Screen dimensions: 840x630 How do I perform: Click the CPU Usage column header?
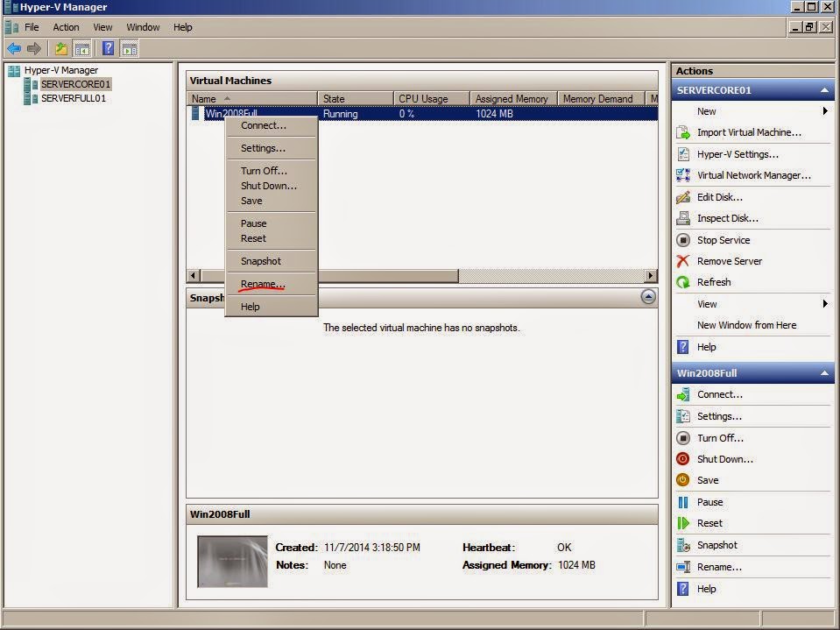pyautogui.click(x=431, y=98)
